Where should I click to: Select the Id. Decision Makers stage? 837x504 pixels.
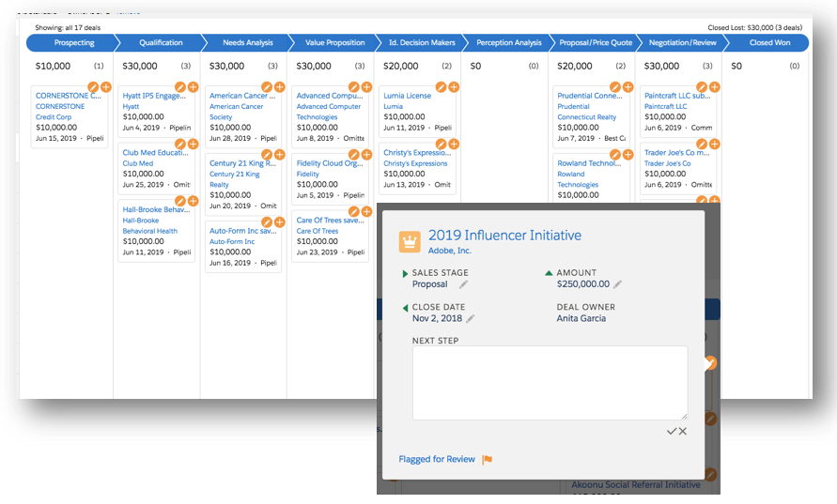click(x=422, y=42)
